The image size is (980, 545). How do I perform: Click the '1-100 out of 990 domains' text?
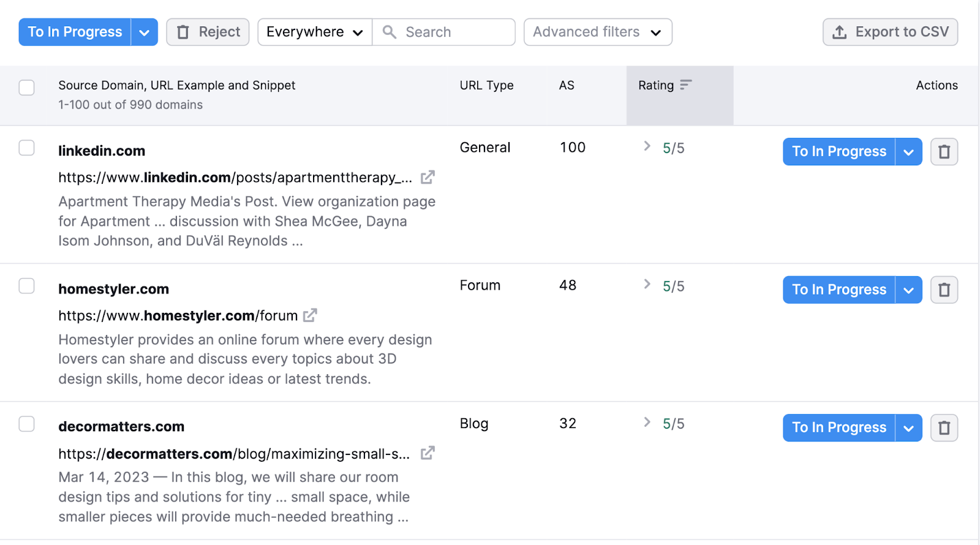pyautogui.click(x=130, y=105)
